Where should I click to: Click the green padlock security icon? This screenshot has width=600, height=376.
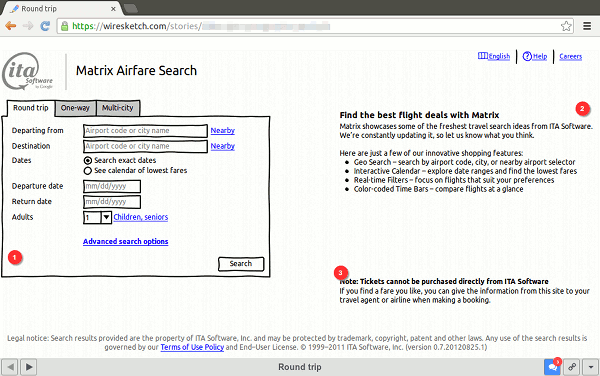click(65, 26)
